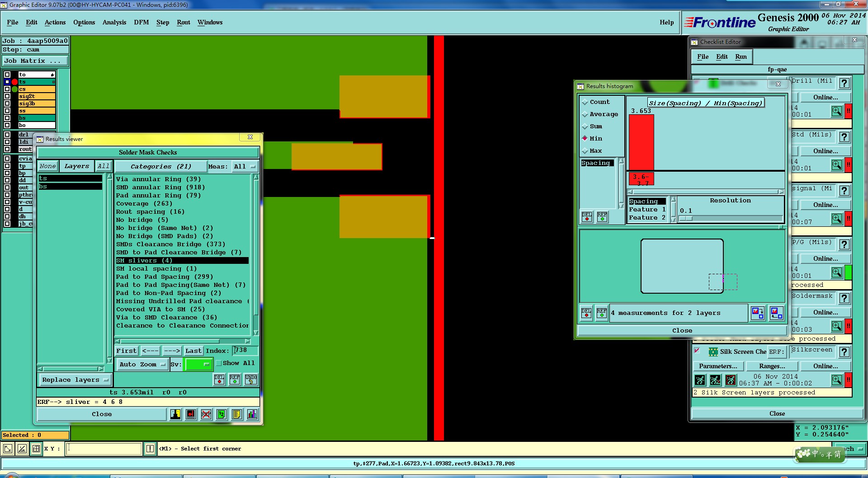
Task: Open Silk Screen Parameters button
Action: [x=718, y=366]
